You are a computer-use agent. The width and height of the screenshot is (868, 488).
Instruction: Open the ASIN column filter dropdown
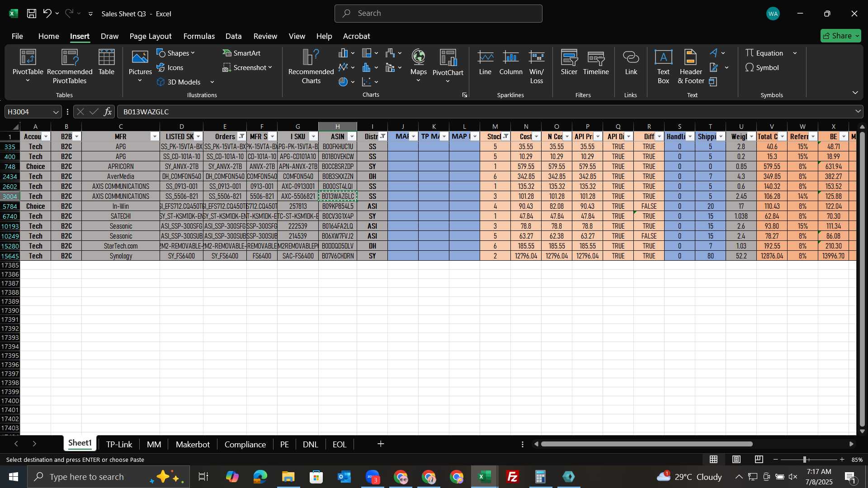pos(352,136)
